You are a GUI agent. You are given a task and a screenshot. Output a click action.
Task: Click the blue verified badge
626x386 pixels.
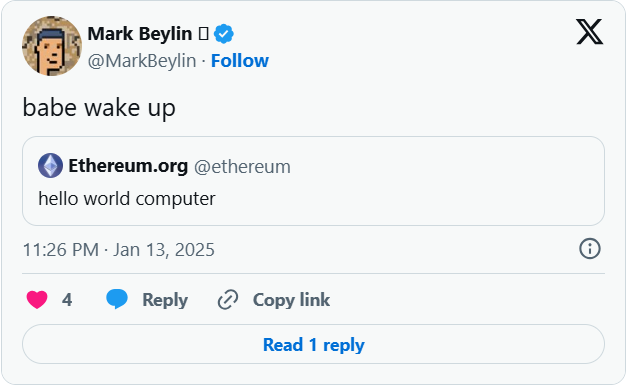[x=224, y=34]
